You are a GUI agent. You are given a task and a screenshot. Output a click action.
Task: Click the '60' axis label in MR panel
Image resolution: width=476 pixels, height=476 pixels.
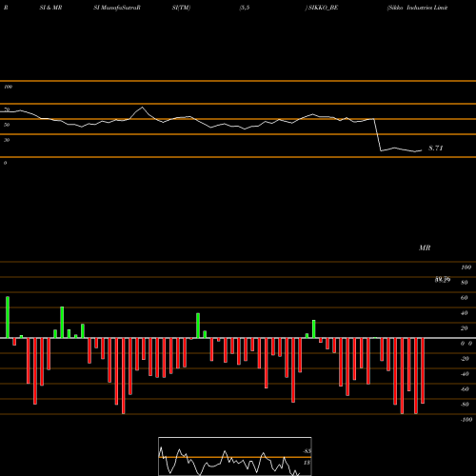(465, 298)
